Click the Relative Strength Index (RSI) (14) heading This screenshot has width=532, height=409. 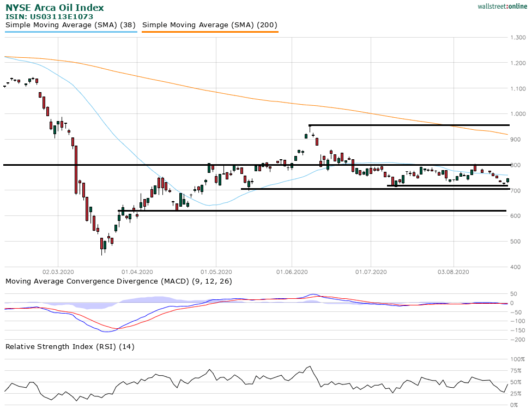click(70, 346)
